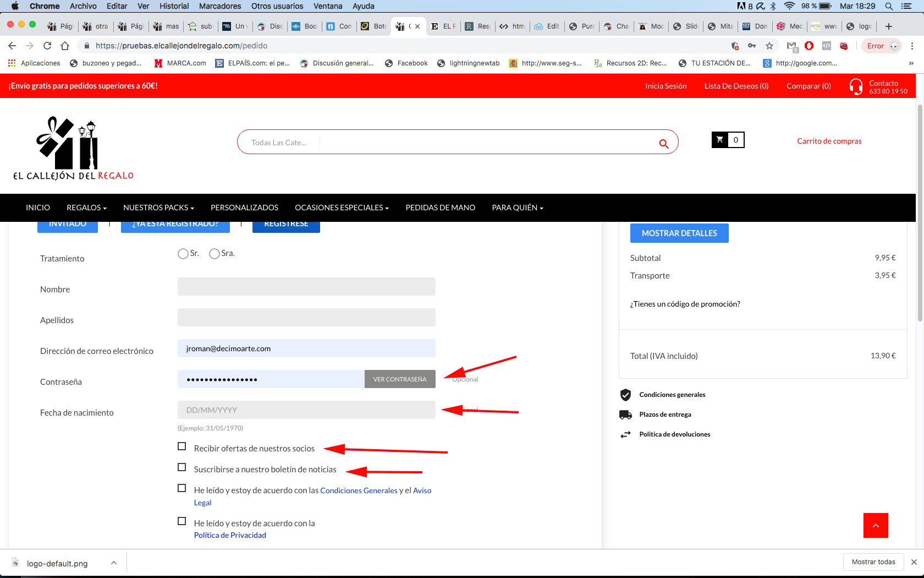The height and width of the screenshot is (578, 924).
Task: Select the Sra. radio button
Action: click(215, 254)
